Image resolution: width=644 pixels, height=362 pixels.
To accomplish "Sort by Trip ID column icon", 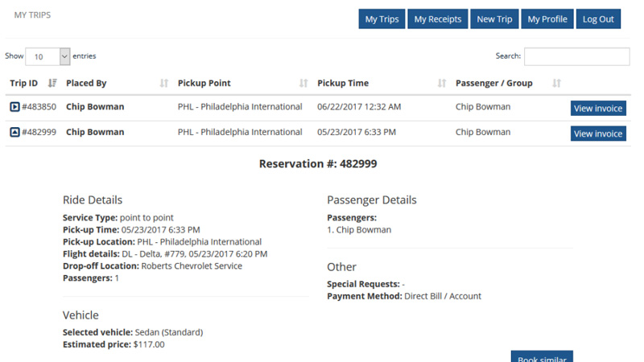I will [x=52, y=83].
